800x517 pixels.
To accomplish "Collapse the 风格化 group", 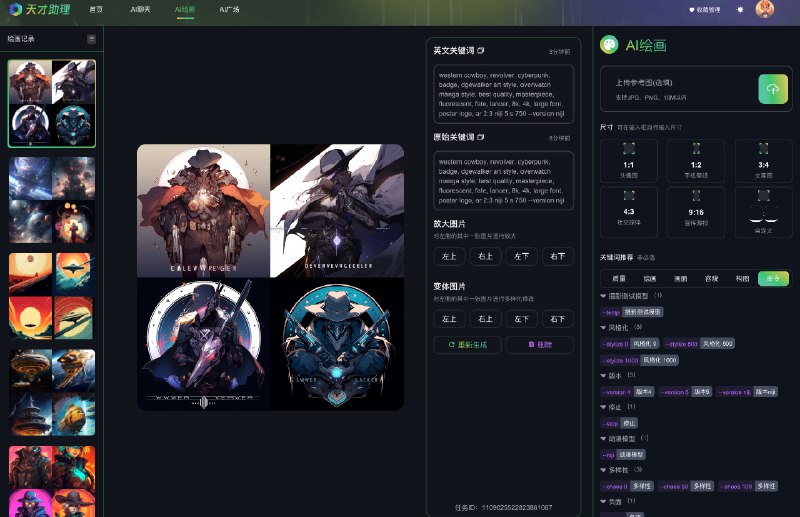I will [604, 328].
